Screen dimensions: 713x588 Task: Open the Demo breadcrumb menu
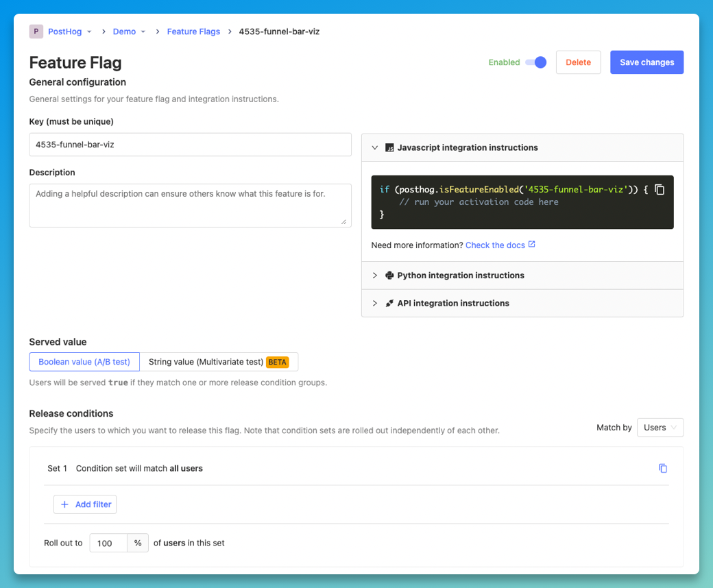coord(129,32)
